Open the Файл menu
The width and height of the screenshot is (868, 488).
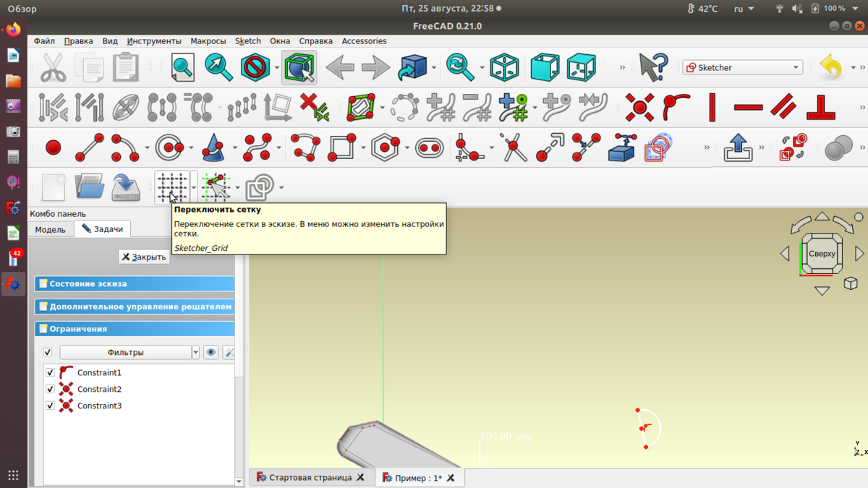[44, 41]
